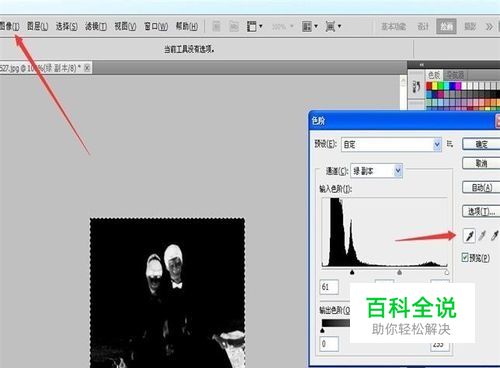The image size is (500, 368).
Task: Pick the magenta swatch in the swatches panel
Action: click(x=458, y=86)
